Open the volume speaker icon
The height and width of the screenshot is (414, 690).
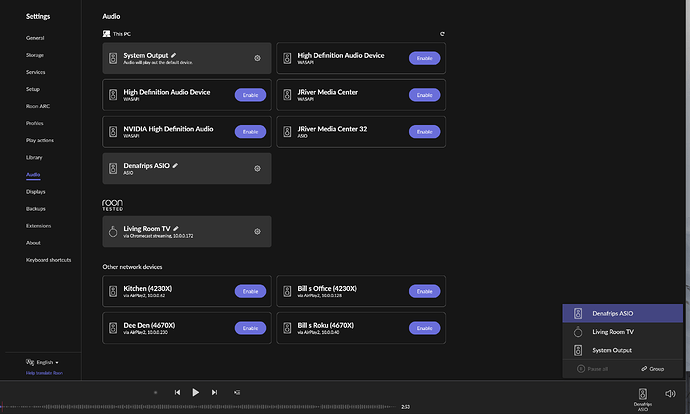670,393
